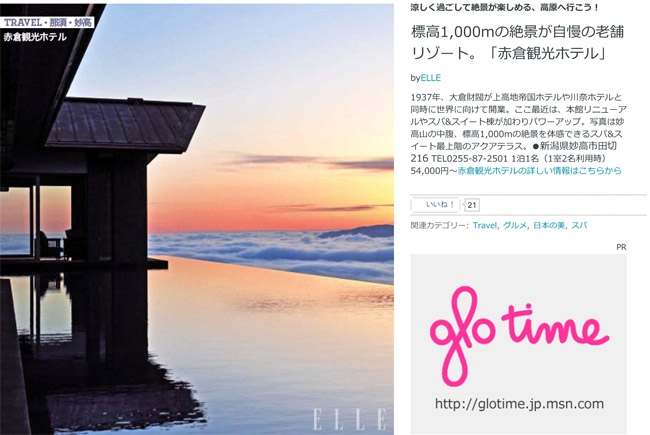Click the article description paragraph
The height and width of the screenshot is (435, 650).
click(518, 134)
